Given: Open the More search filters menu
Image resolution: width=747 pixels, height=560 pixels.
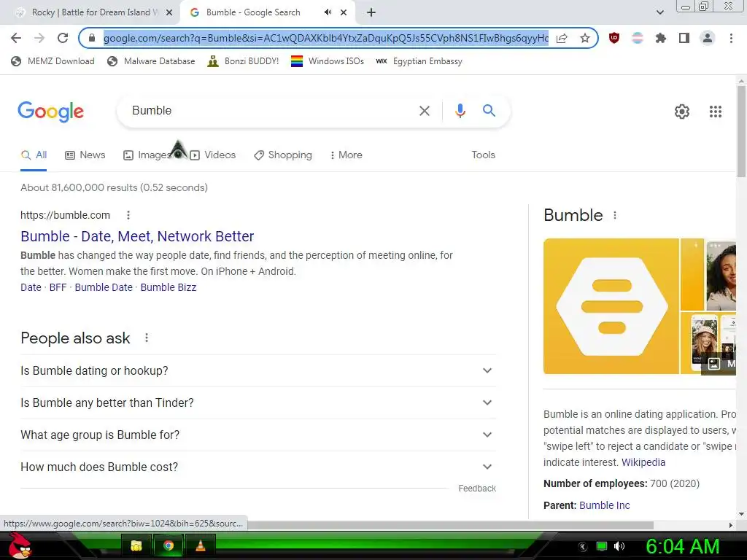Looking at the screenshot, I should (x=346, y=155).
